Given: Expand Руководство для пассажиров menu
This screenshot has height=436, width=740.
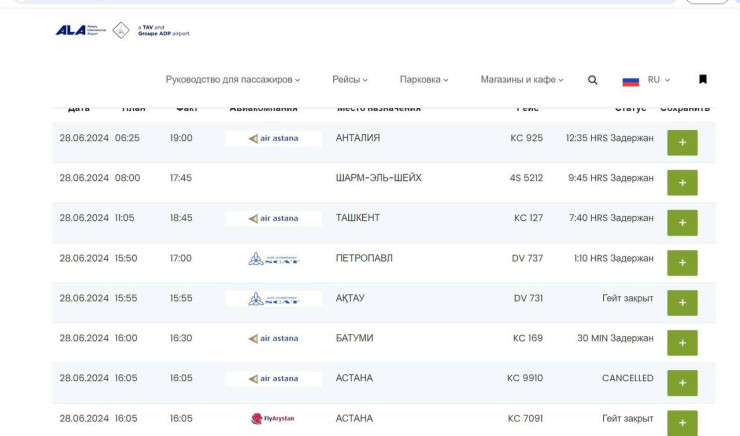Looking at the screenshot, I should (x=232, y=80).
